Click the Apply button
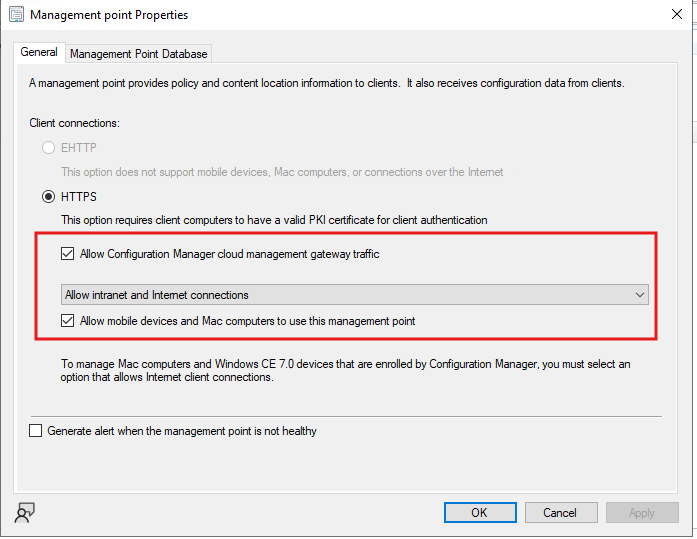Screen dimensions: 697x539 tap(641, 512)
